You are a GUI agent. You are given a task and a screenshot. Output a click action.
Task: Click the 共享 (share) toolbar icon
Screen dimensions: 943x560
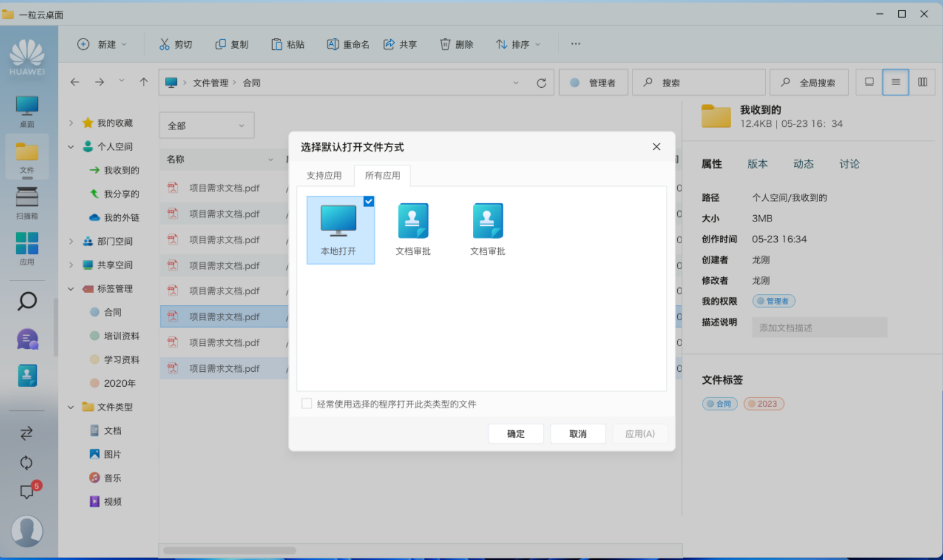(x=389, y=44)
